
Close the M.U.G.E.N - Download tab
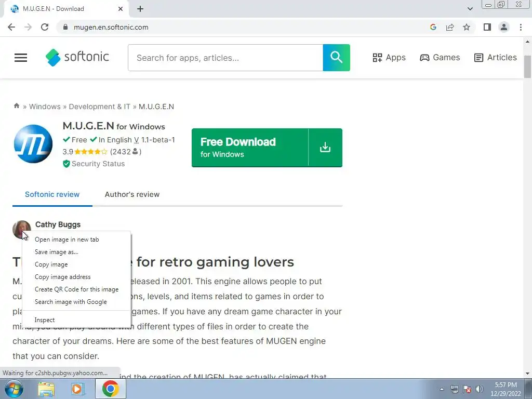coord(121,9)
